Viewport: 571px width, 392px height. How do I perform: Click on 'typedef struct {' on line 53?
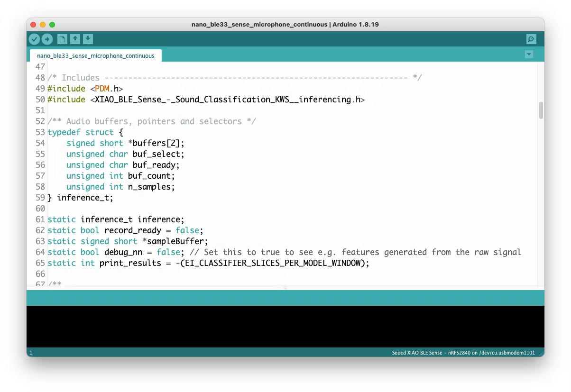(x=85, y=132)
